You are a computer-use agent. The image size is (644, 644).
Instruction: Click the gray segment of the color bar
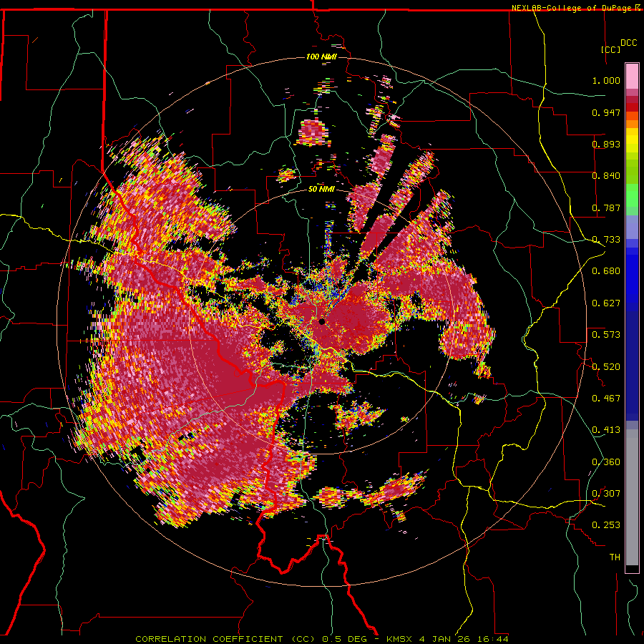coord(632,497)
